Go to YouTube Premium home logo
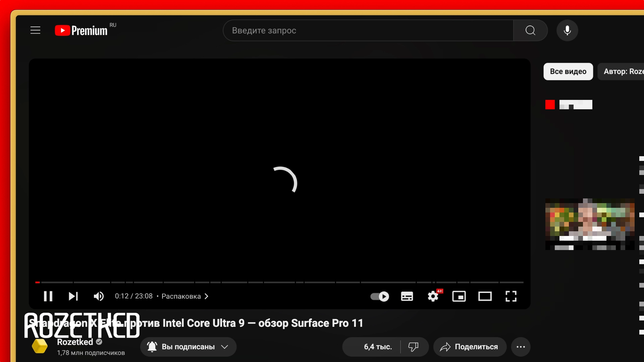644x362 pixels. pyautogui.click(x=81, y=31)
